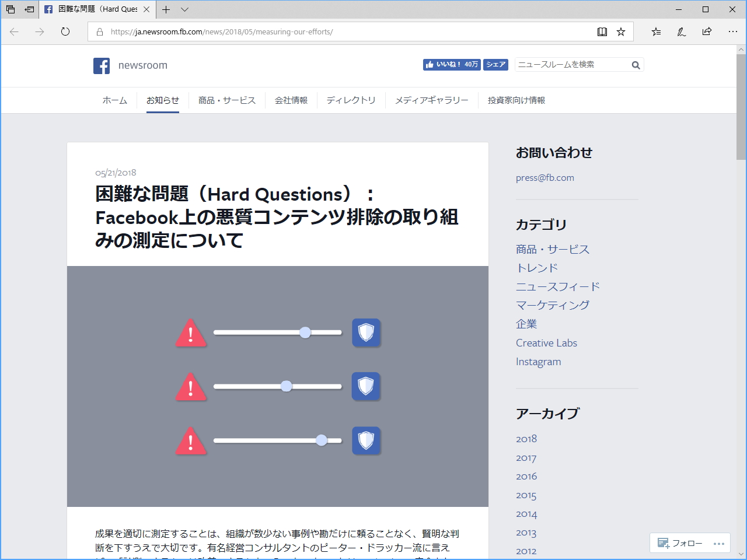Open the Windows Ink pen icon
This screenshot has height=560, width=747.
681,32
